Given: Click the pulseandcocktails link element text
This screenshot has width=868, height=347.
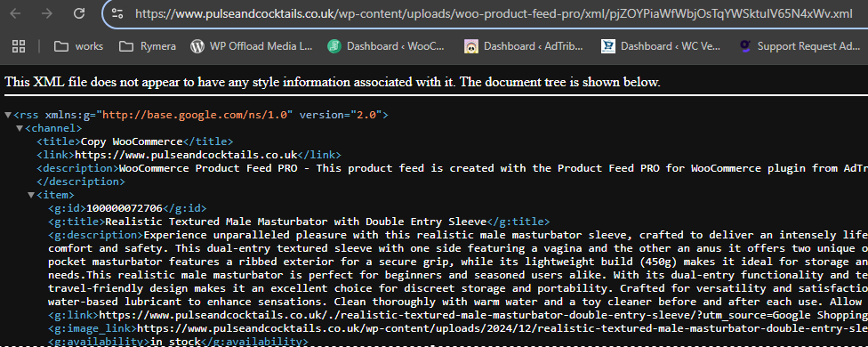Looking at the screenshot, I should [x=187, y=155].
